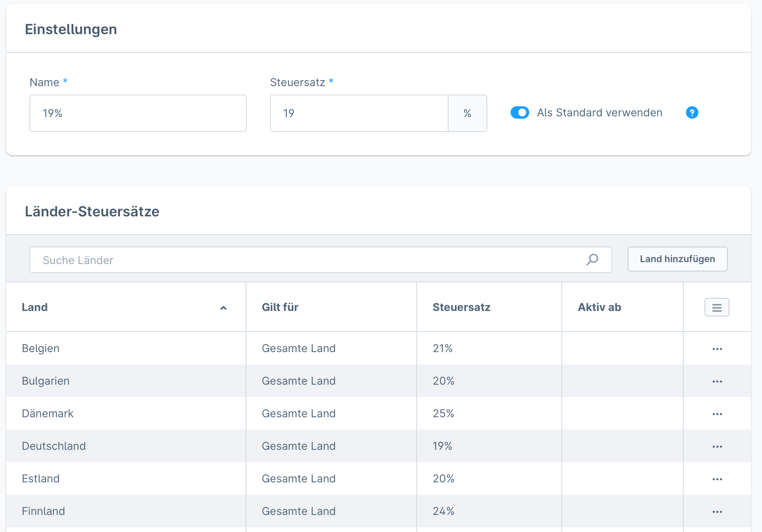Select the Deutschland row's 19% cell
Viewport: 762px width, 532px height.
click(x=442, y=446)
